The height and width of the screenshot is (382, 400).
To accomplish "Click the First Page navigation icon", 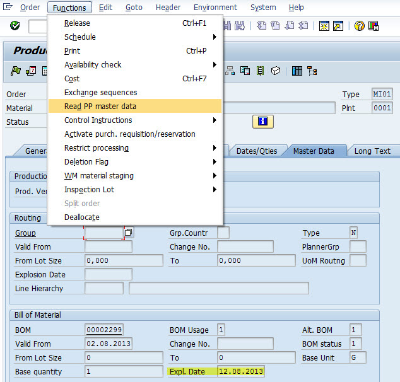I will coord(262,26).
